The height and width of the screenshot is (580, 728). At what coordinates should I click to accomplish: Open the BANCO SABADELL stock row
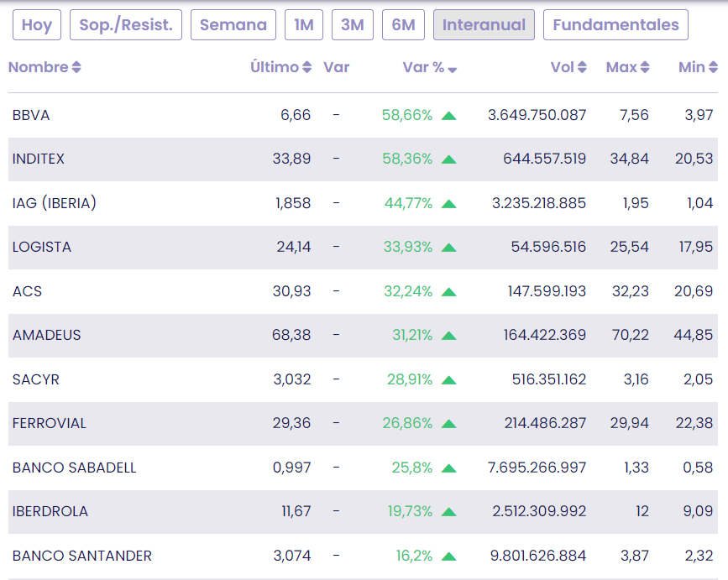tap(74, 468)
